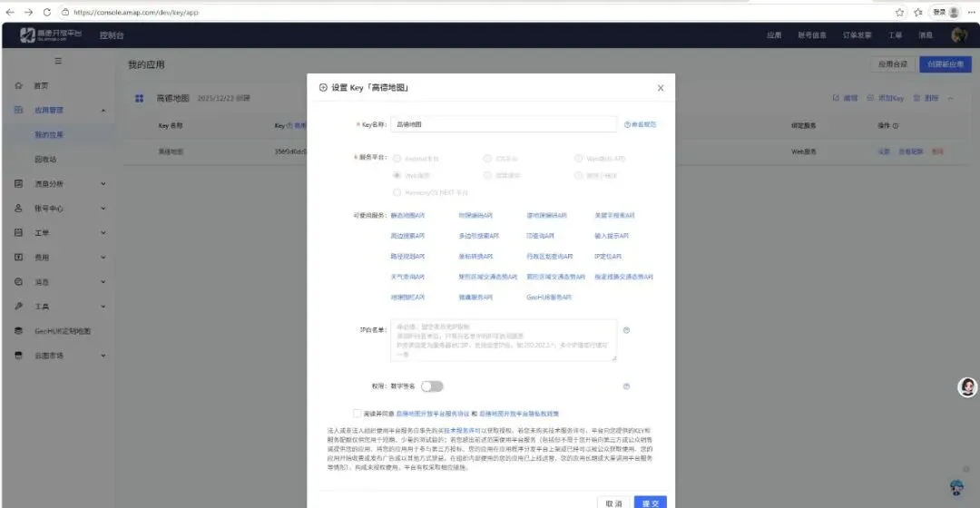This screenshot has height=508, width=980.
Task: Expand the 工具 sidebar section
Action: click(103, 307)
